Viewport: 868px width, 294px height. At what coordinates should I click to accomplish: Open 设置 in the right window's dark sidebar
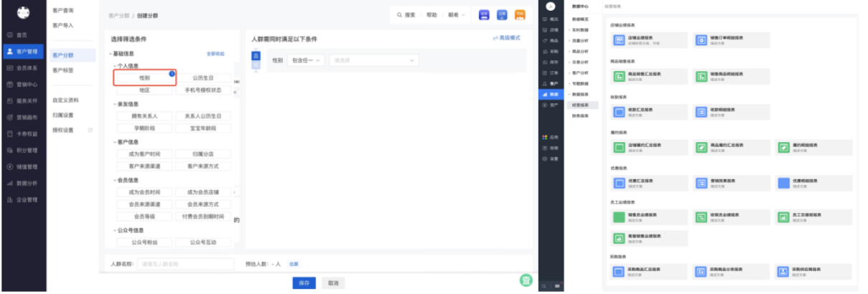pos(551,158)
